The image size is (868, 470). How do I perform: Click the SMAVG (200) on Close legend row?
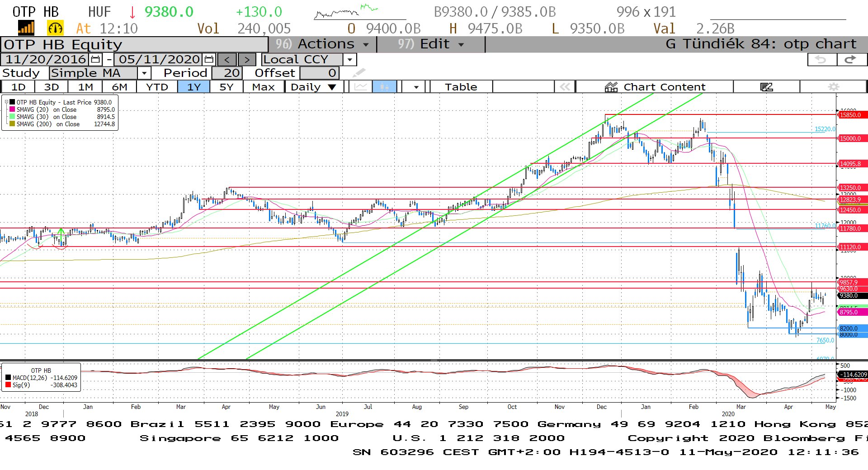coord(62,124)
